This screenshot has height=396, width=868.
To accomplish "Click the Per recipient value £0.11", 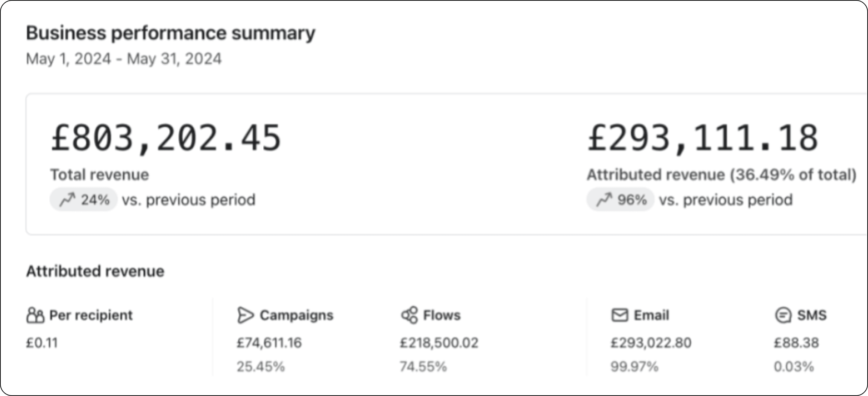I will (x=42, y=343).
